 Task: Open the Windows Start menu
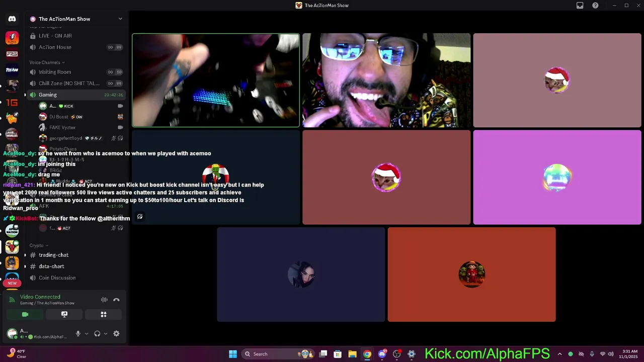pyautogui.click(x=233, y=354)
